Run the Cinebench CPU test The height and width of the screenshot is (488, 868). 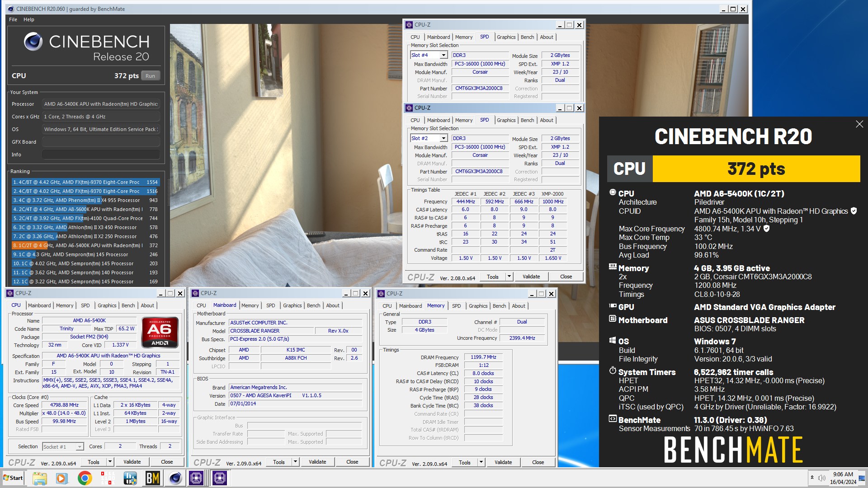151,76
